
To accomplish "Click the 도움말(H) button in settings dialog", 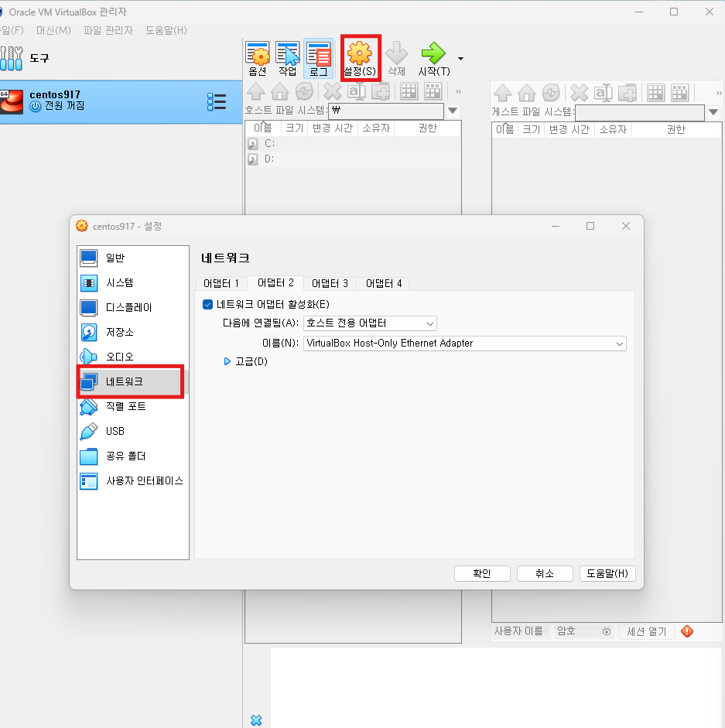I will (607, 573).
